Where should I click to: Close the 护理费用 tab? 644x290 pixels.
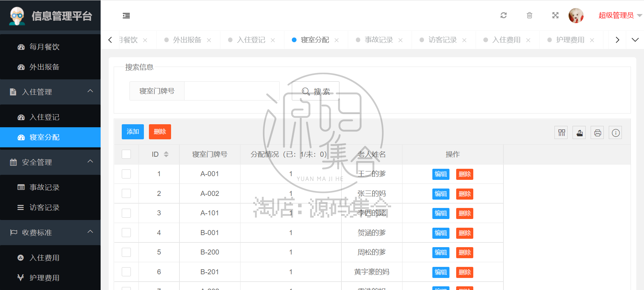point(592,40)
